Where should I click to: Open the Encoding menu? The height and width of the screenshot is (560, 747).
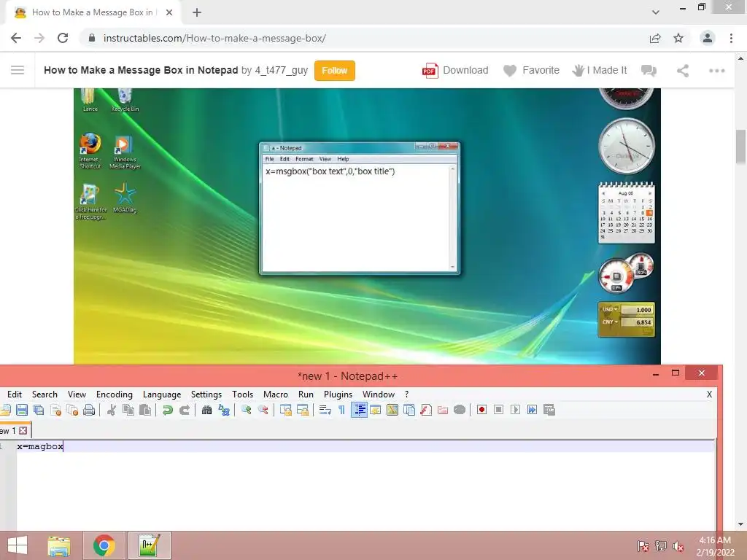click(115, 394)
